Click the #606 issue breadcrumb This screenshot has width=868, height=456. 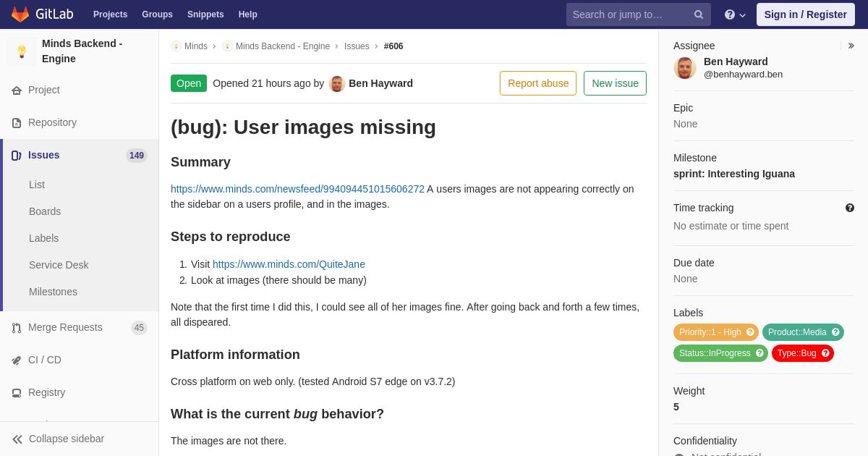393,46
